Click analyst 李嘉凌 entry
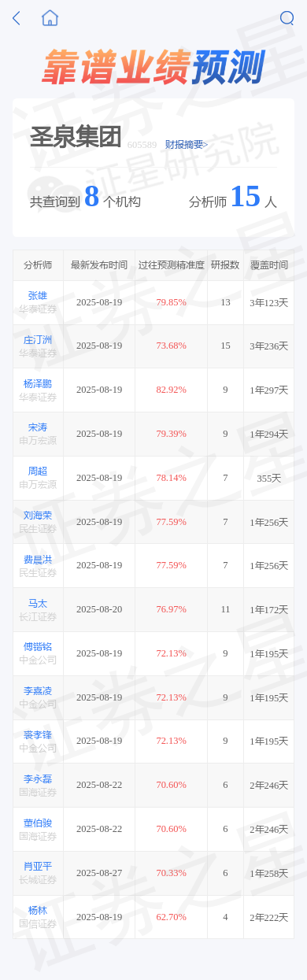The image size is (307, 980). [38, 691]
